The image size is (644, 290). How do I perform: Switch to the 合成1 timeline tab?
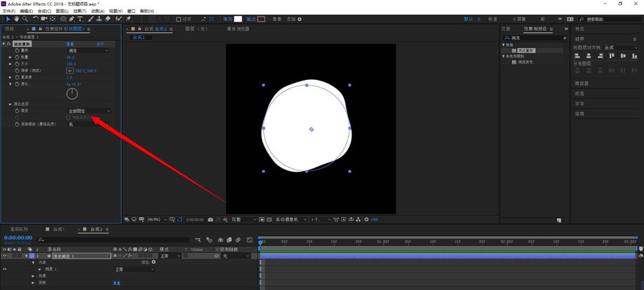pyautogui.click(x=60, y=229)
